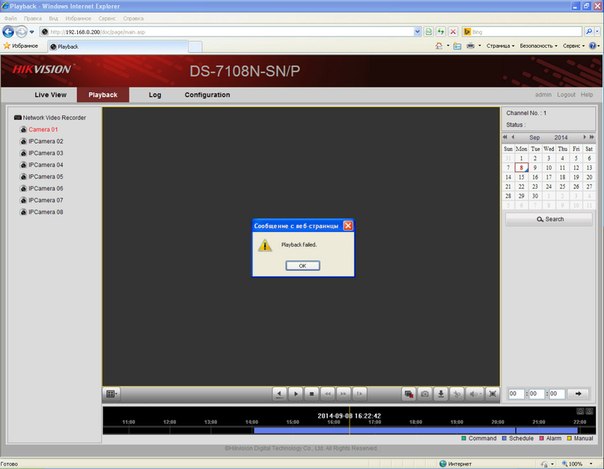Click the Help link
The height and width of the screenshot is (469, 604).
pyautogui.click(x=587, y=95)
